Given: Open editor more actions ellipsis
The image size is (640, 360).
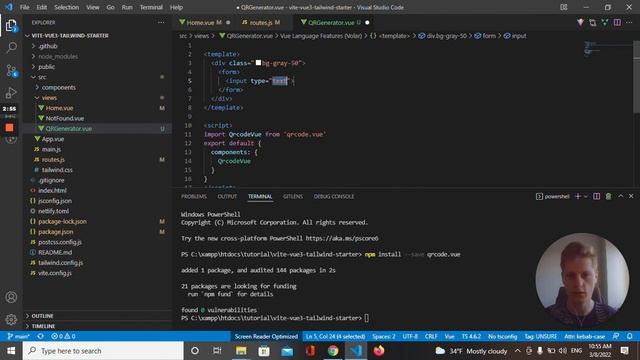Looking at the screenshot, I should (629, 22).
